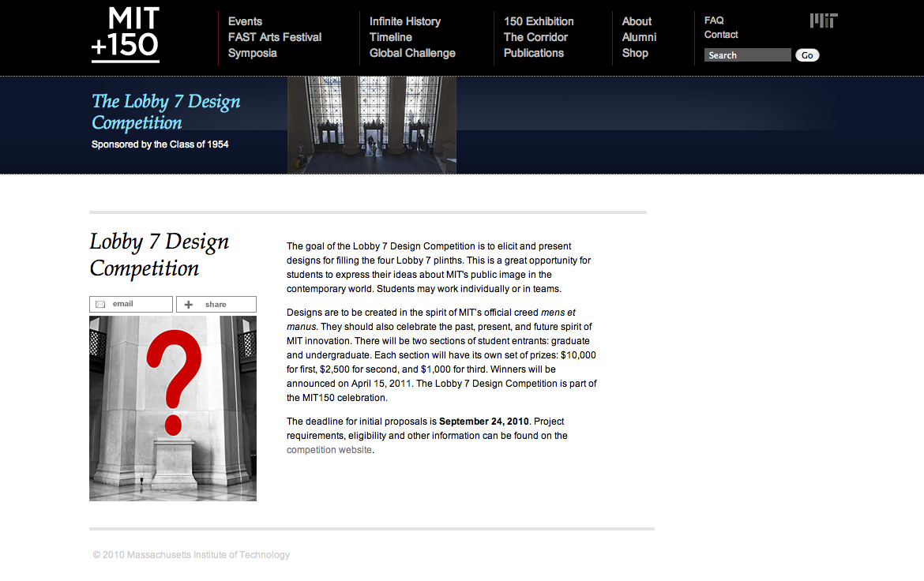Click 'Sponsored by the Class of 1954' text
Screen dimensions: 924x581
pos(160,144)
